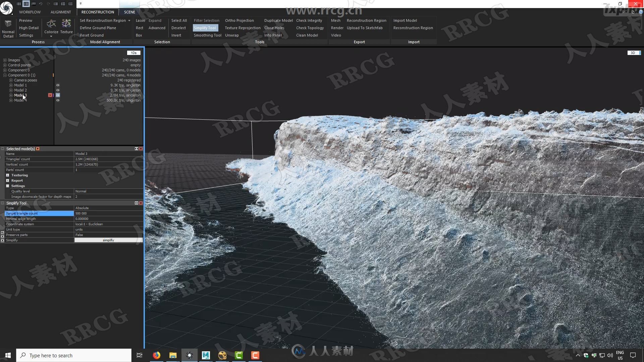Select the third layout icon in title bar

34,4
